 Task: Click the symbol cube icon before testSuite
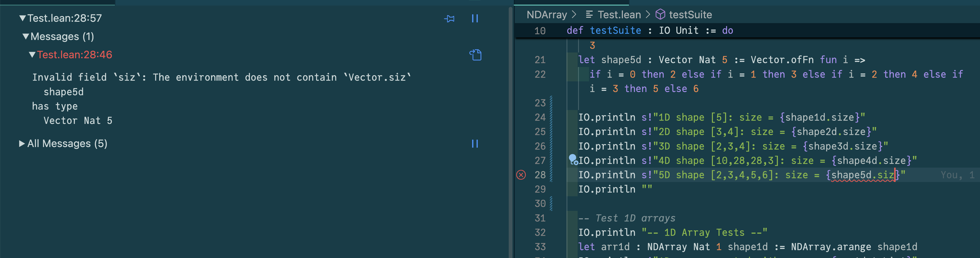(660, 15)
